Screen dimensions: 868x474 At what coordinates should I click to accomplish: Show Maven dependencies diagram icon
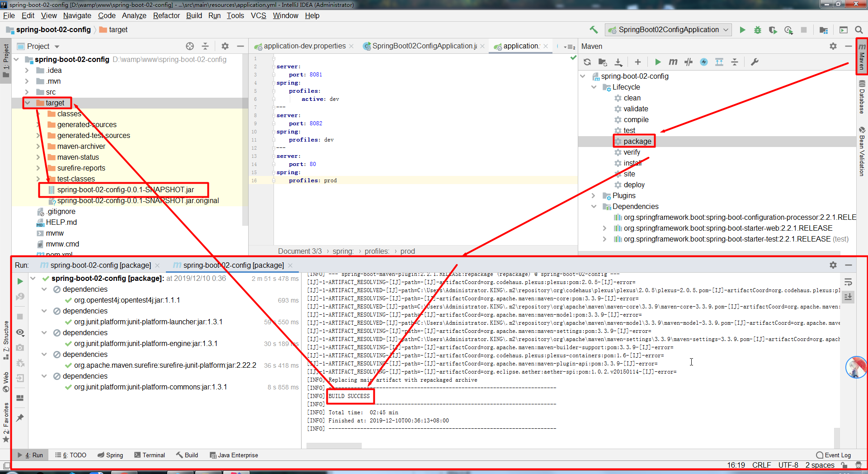pos(719,62)
